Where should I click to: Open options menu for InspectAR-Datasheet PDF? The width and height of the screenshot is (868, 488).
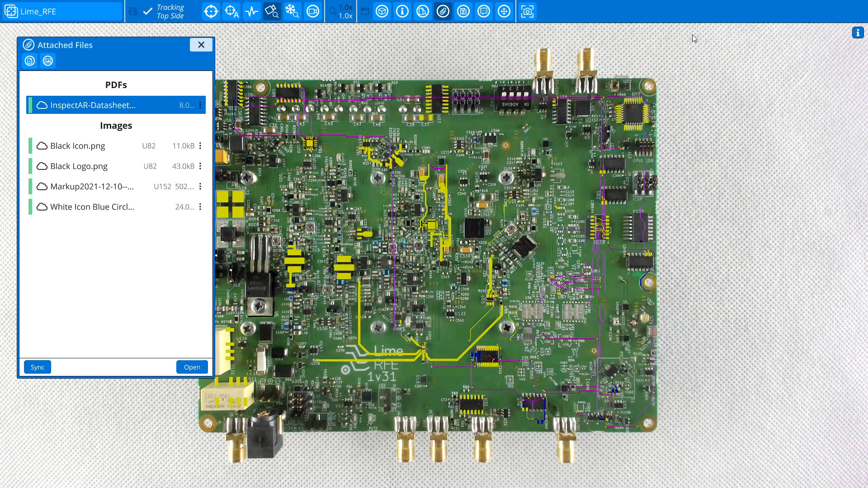coord(200,105)
